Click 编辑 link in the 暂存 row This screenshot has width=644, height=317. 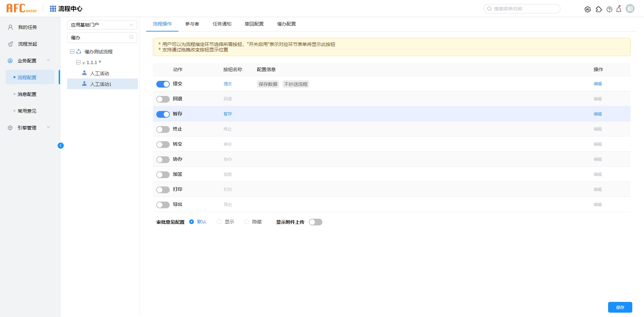[x=597, y=114]
